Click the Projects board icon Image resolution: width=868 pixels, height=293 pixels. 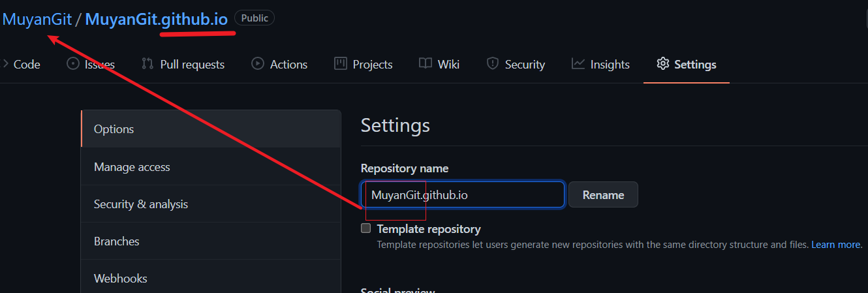[x=340, y=64]
